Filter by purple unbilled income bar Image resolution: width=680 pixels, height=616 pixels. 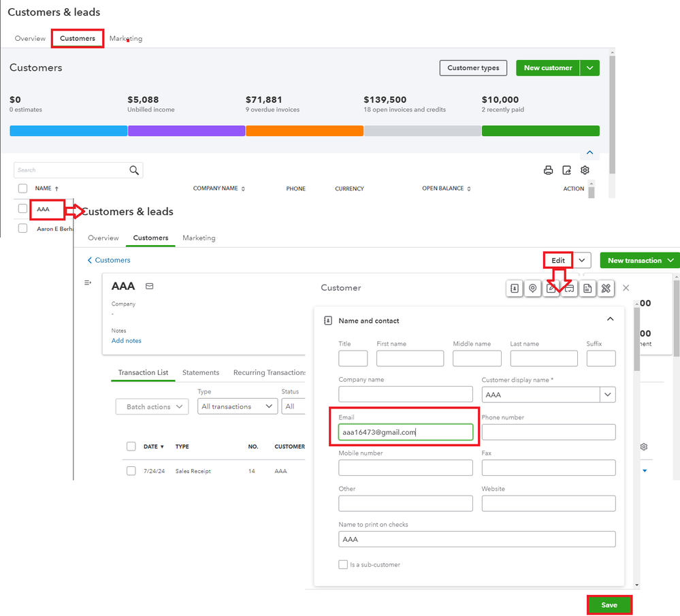click(x=187, y=131)
